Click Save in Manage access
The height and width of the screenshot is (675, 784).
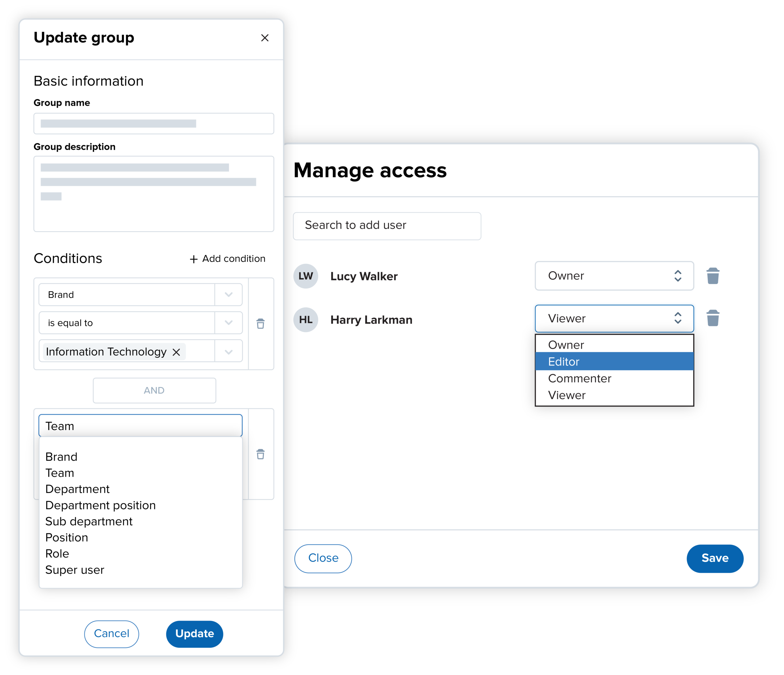tap(715, 558)
